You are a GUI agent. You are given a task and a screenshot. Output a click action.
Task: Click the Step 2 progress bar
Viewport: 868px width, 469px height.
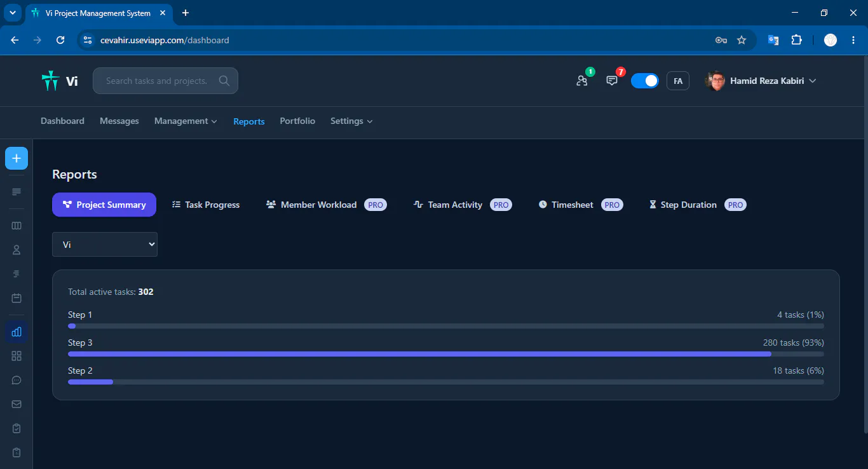pos(446,382)
